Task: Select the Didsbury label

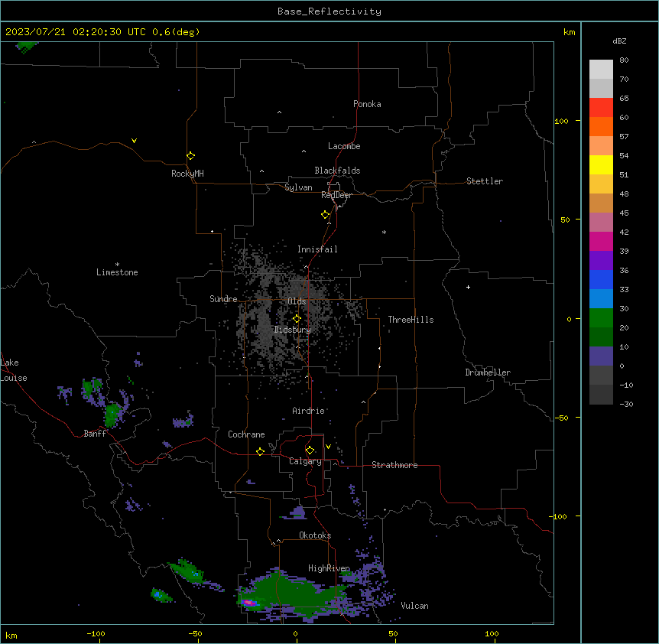Action: click(x=293, y=330)
